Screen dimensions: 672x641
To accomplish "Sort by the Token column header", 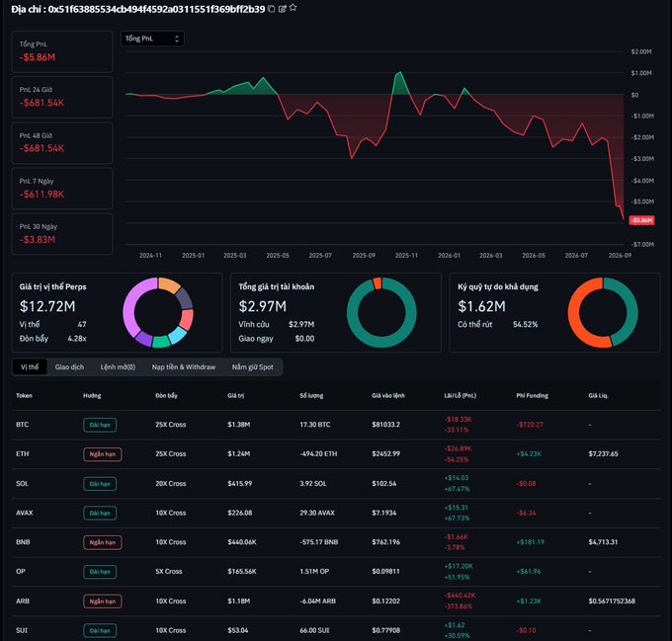I will [24, 396].
